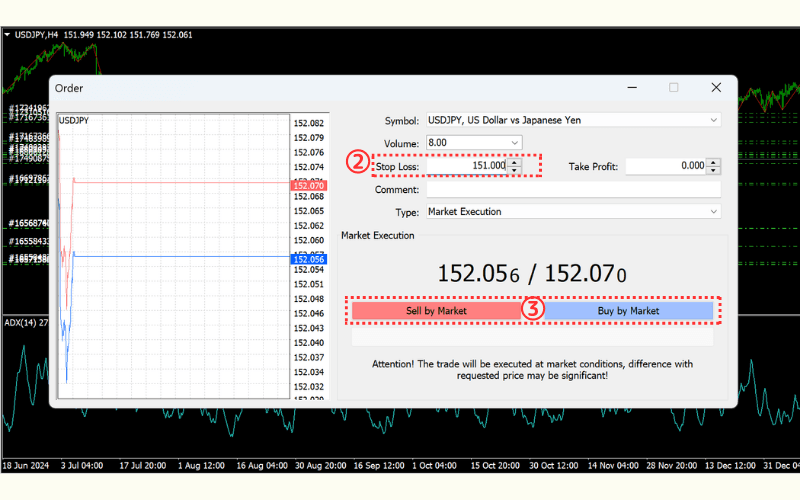800x500 pixels.
Task: Increase Stop Loss with the up arrow
Action: pos(514,162)
